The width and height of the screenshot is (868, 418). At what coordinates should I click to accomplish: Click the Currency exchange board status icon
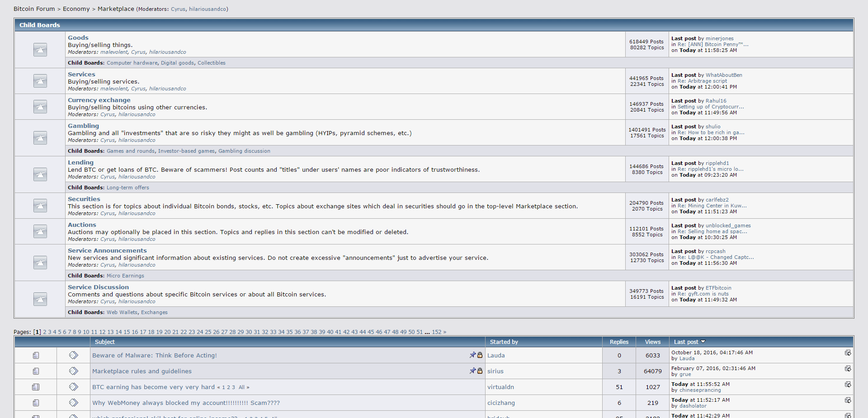(40, 107)
